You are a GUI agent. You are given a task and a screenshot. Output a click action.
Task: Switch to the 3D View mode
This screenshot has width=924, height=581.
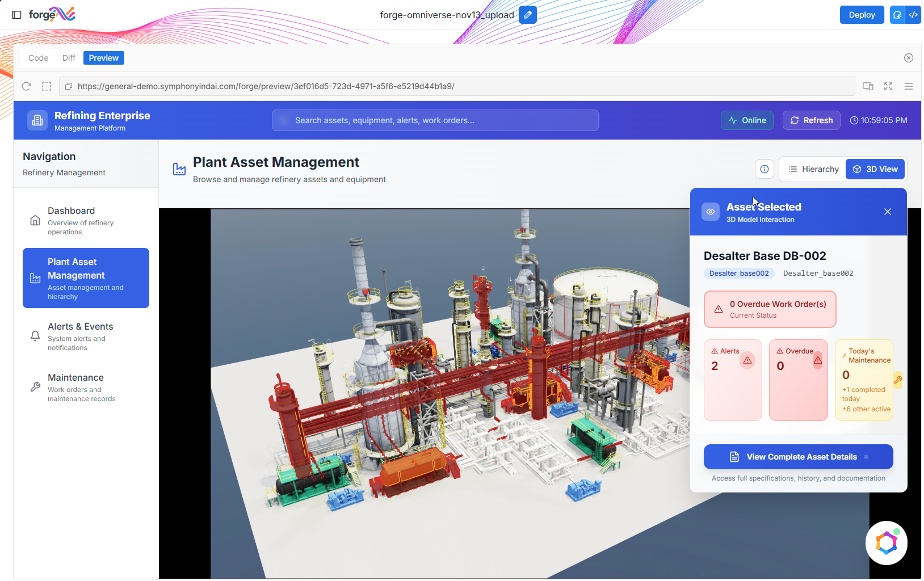875,169
